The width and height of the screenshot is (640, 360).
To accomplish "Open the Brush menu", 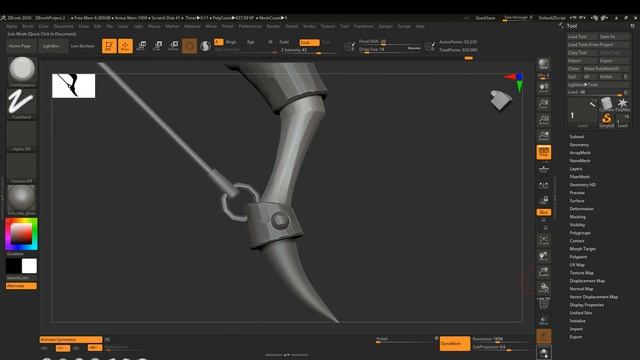I will point(28,26).
